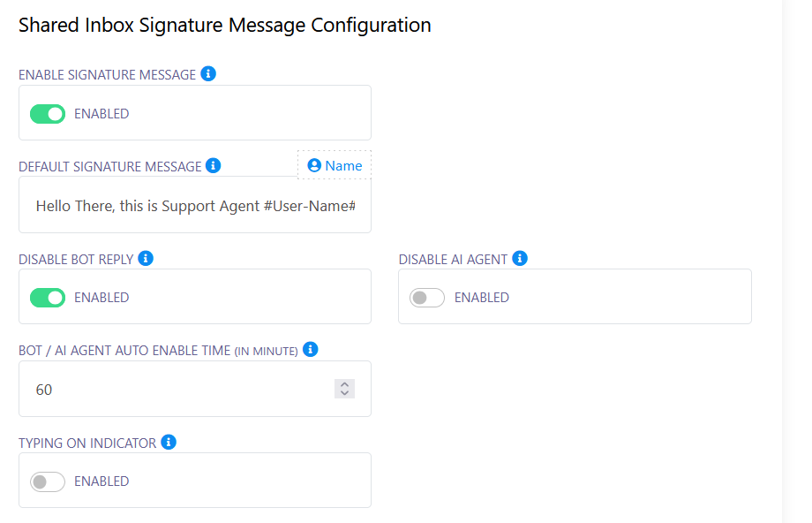Click the page heading Shared Inbox Signature Message Configuration
The height and width of the screenshot is (523, 812).
click(224, 25)
